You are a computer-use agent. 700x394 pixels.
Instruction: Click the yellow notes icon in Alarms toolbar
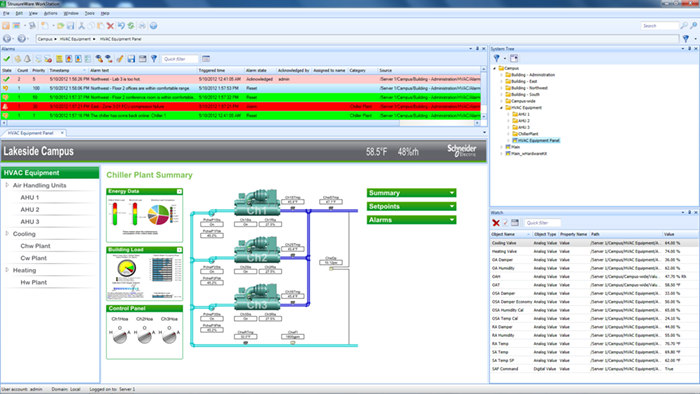pos(59,59)
